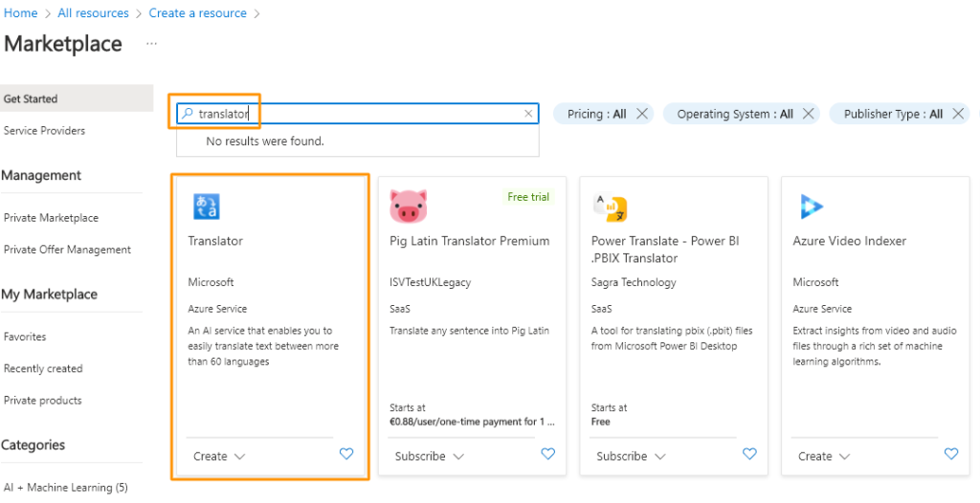Go to All resources breadcrumb

click(93, 13)
